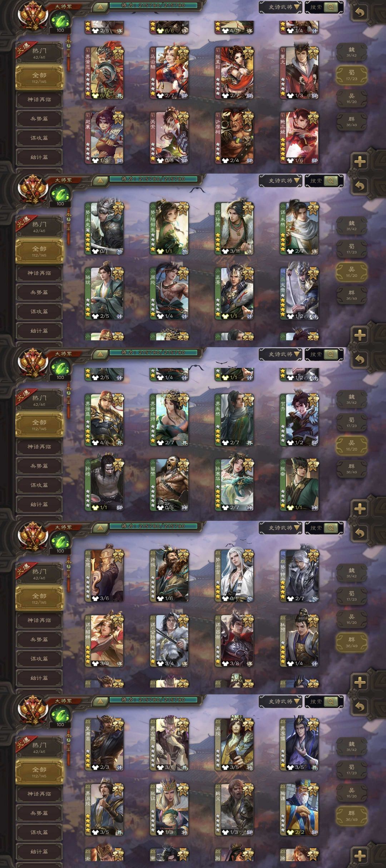386x868 pixels.
Task: Open 神话再临 tab left of 赵襄 card
Action: tap(39, 100)
